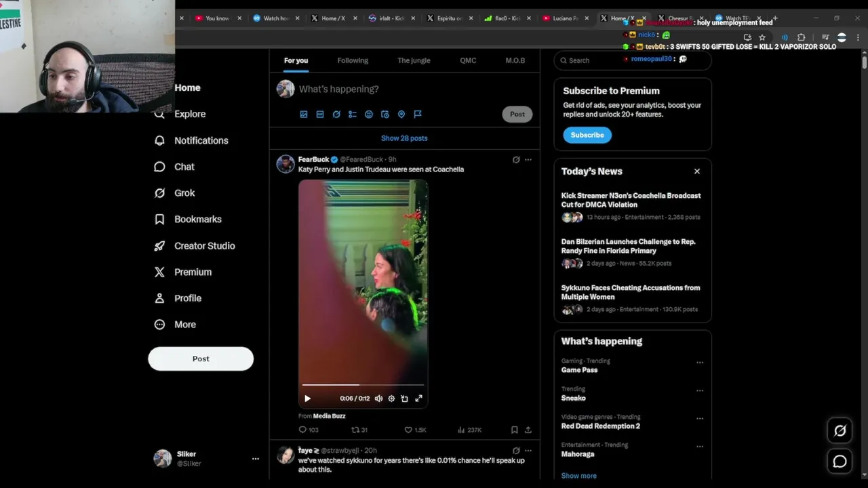
Task: Mute the Coachella video sound
Action: 378,399
